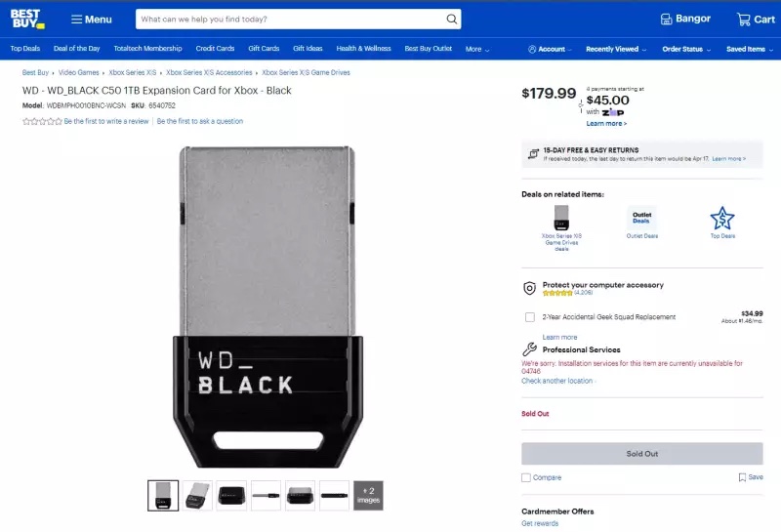The height and width of the screenshot is (532, 781).
Task: Click the Get rewards link
Action: click(x=540, y=523)
